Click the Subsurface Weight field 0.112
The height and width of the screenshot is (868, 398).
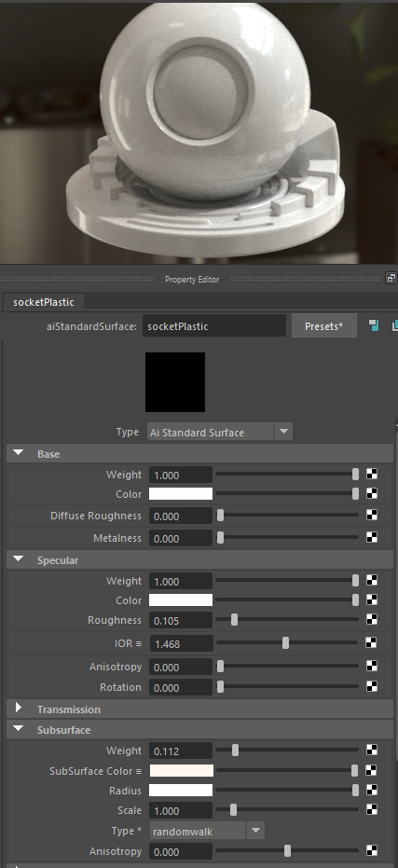tap(181, 751)
